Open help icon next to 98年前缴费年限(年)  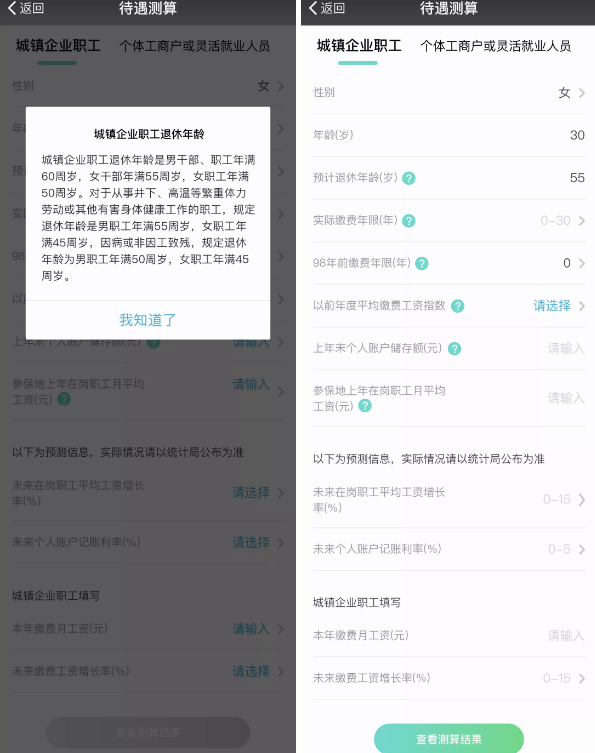(422, 263)
